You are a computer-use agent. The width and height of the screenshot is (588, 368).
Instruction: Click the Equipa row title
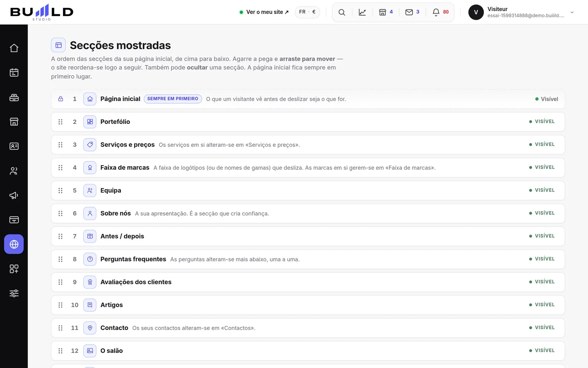point(111,191)
